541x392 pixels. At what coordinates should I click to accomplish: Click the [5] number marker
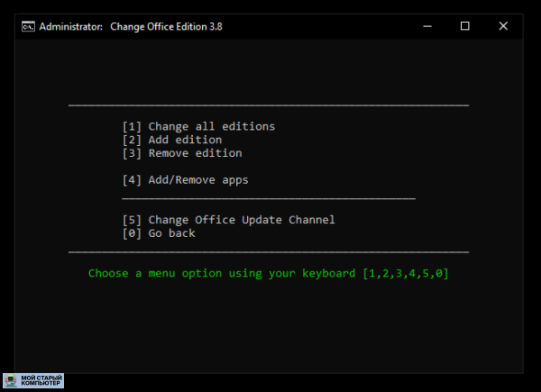132,220
